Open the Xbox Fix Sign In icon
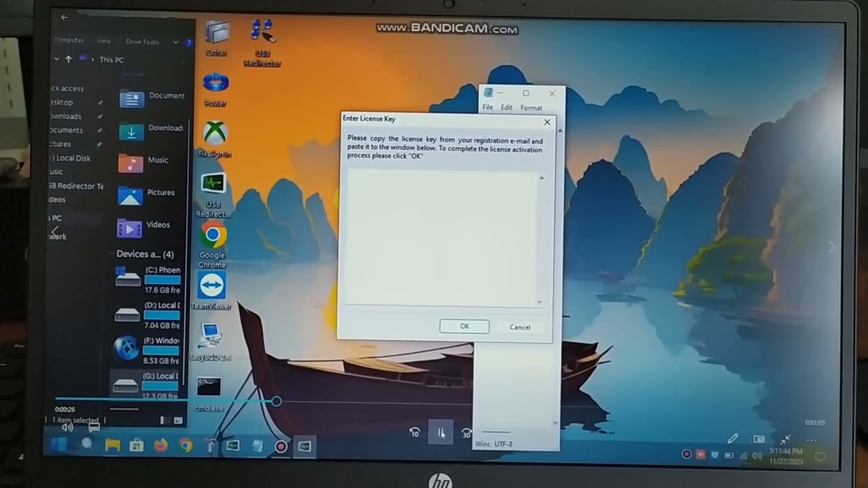Image resolution: width=868 pixels, height=488 pixels. 215,139
